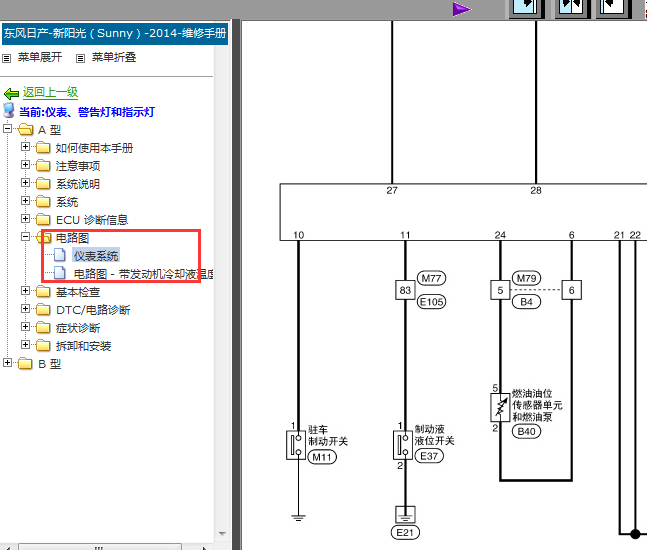Select the 症状诊断 folder label

(78, 328)
